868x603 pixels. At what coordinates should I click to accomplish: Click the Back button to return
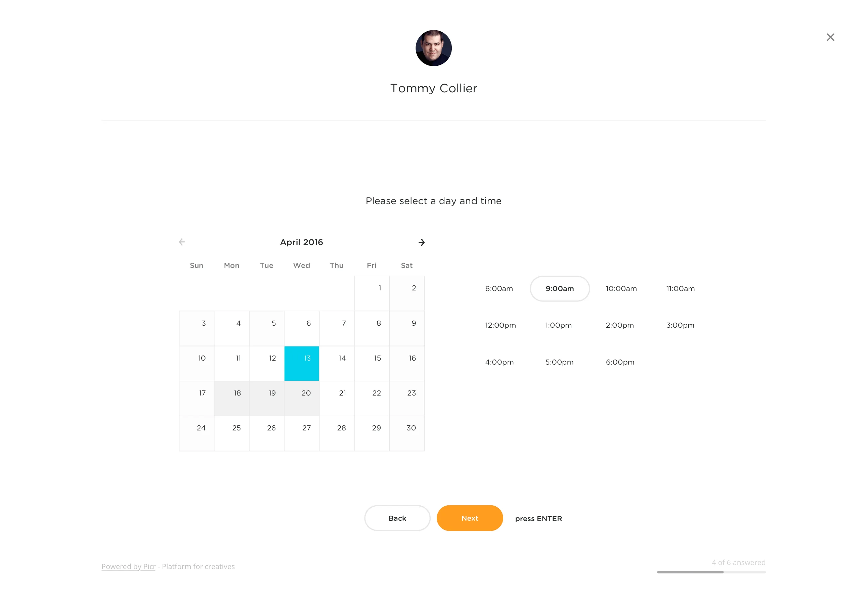396,518
